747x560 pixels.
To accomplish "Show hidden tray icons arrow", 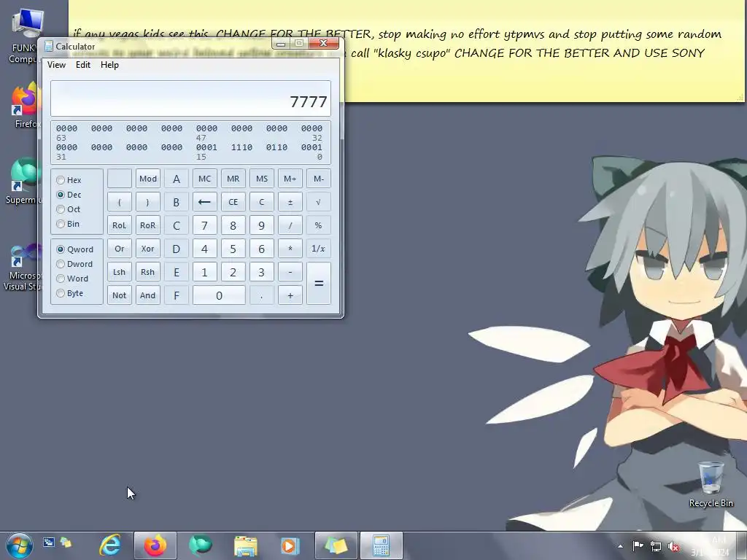I will (x=620, y=546).
